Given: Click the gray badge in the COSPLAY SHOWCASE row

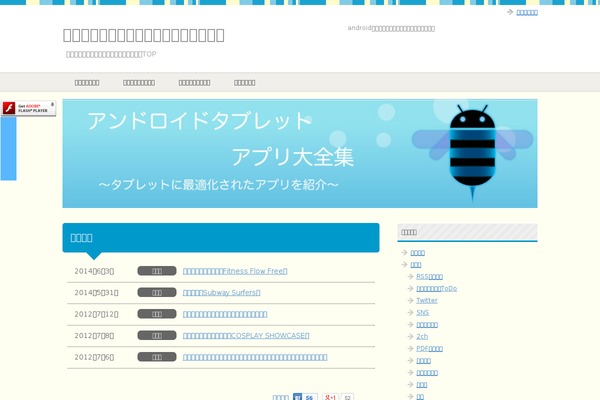Looking at the screenshot, I should [157, 335].
